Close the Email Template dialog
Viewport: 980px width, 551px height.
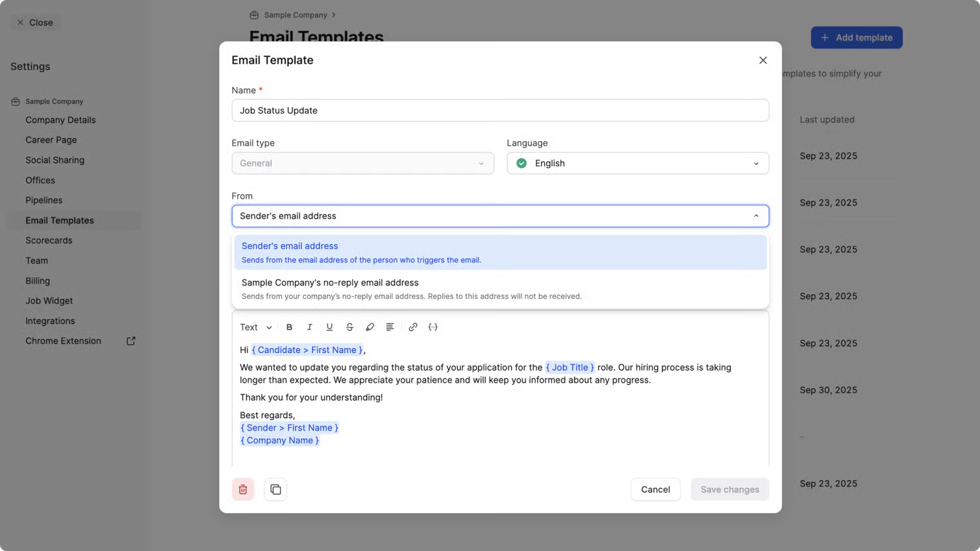click(763, 61)
